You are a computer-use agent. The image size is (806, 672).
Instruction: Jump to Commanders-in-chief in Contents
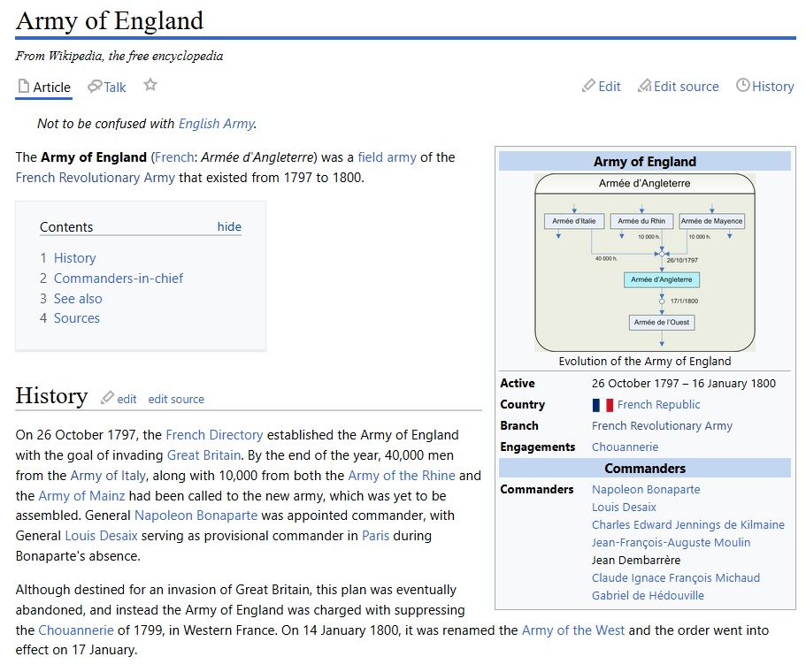119,279
